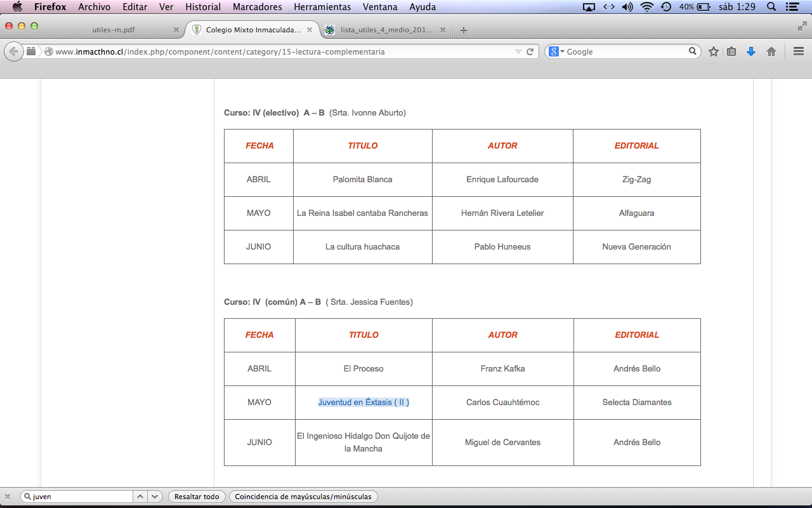Switch to the utiles-m.pdf tab
The image size is (812, 508).
point(114,30)
